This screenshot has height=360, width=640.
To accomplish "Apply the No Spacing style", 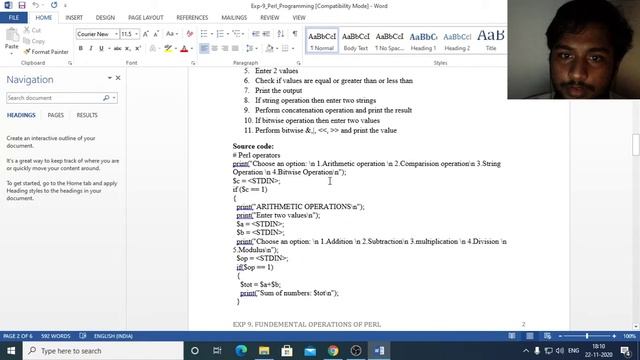I will 389,41.
